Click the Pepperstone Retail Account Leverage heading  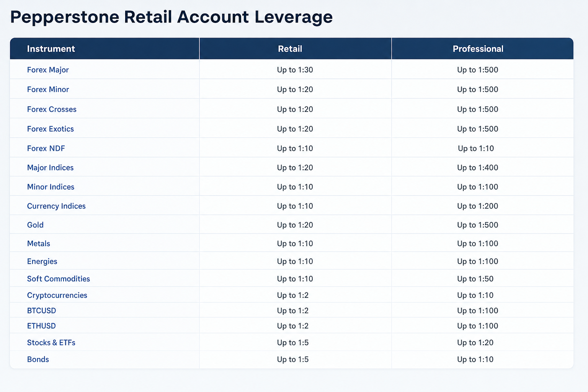(171, 17)
